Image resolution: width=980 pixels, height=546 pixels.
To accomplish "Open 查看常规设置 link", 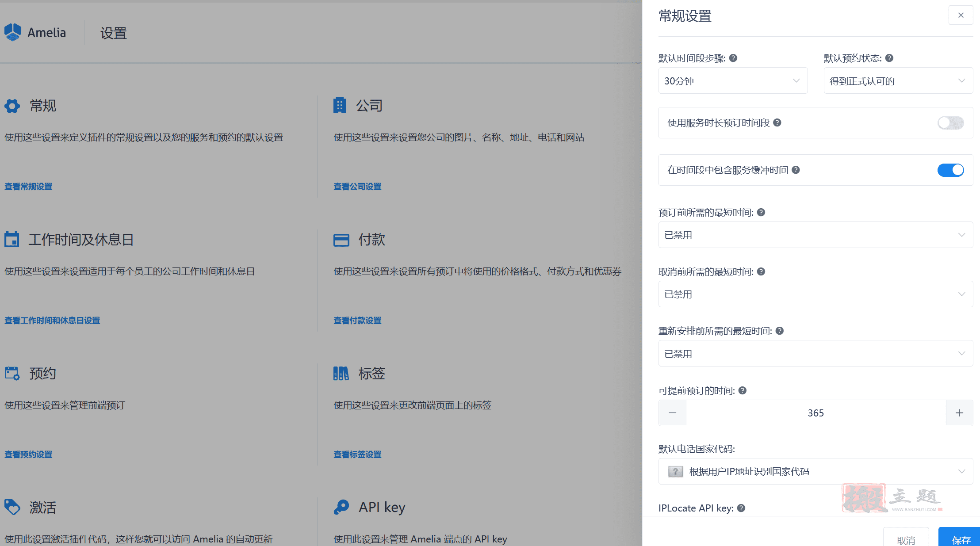I will (28, 187).
